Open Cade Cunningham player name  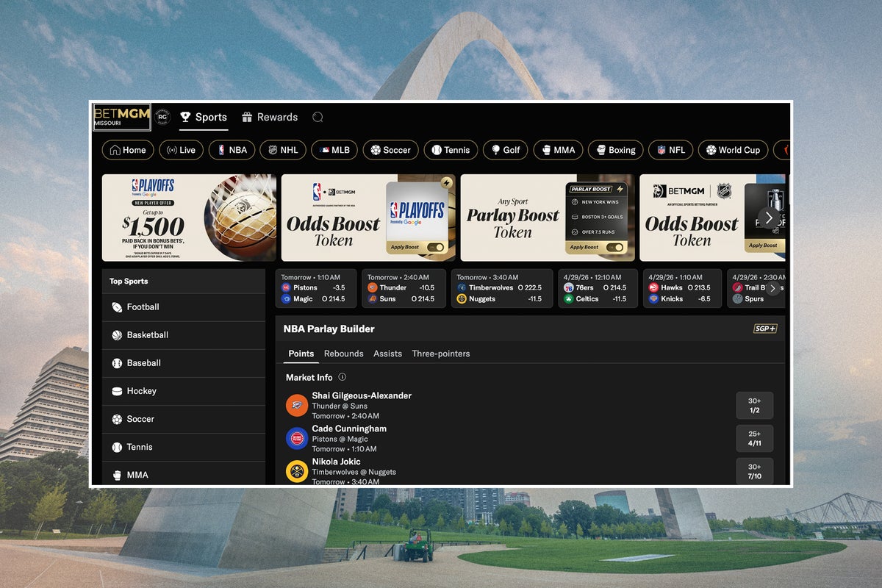coord(349,429)
